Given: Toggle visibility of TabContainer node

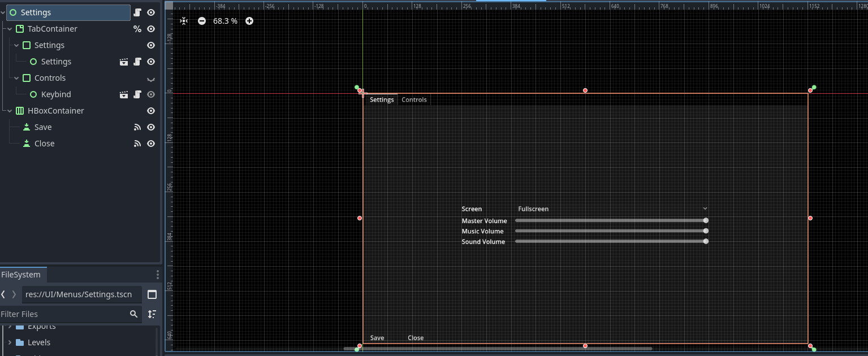Looking at the screenshot, I should tap(151, 29).
